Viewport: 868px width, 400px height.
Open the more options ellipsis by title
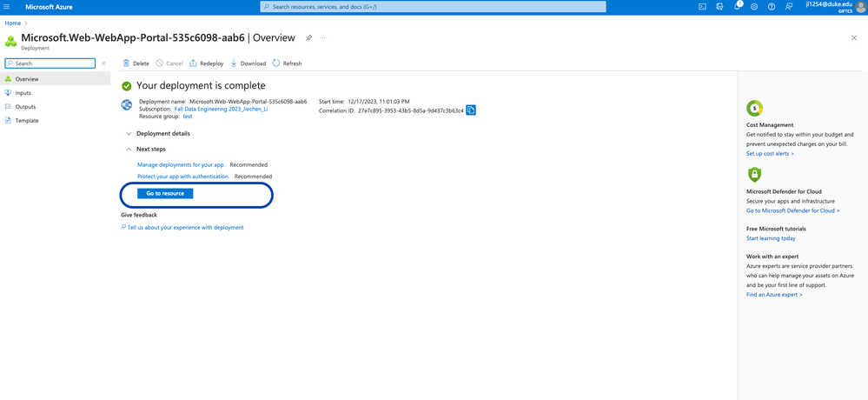coord(322,37)
